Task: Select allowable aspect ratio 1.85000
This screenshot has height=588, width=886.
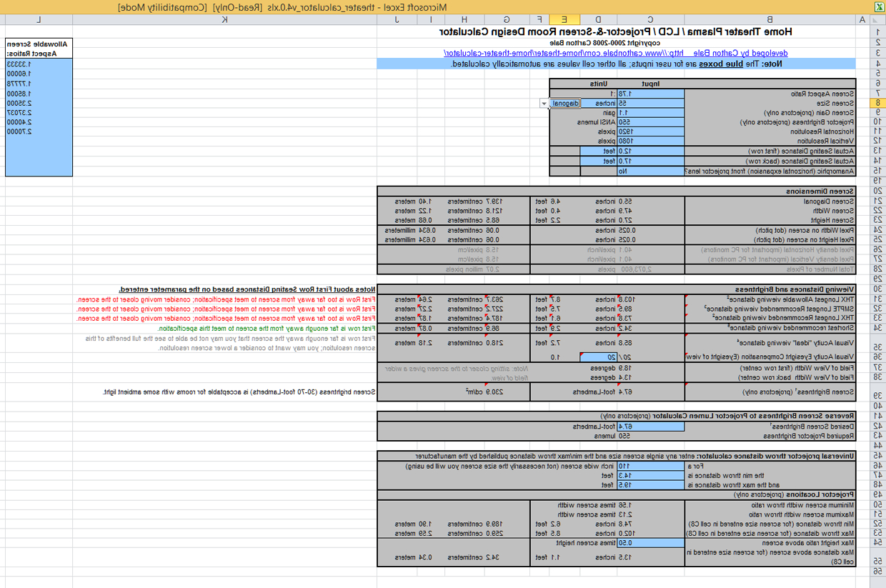Action: (39, 94)
